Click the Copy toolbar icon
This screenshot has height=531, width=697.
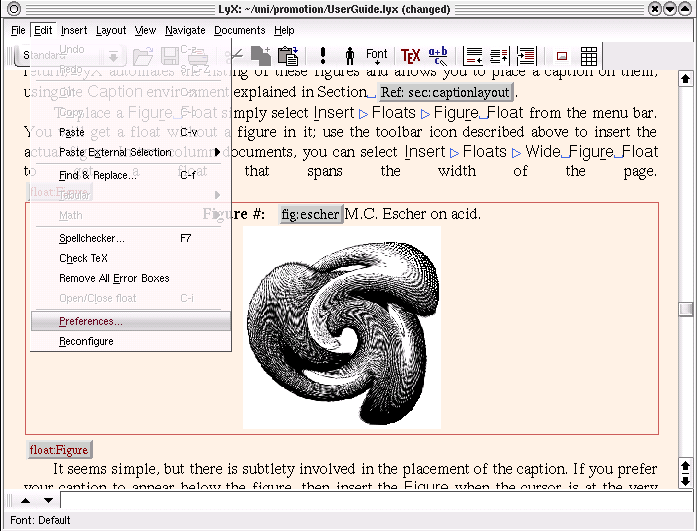tap(261, 56)
